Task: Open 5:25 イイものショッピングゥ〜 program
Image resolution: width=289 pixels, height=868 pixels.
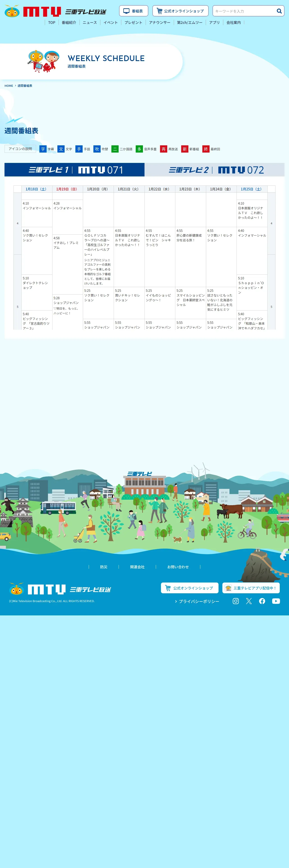Action: coord(160,303)
